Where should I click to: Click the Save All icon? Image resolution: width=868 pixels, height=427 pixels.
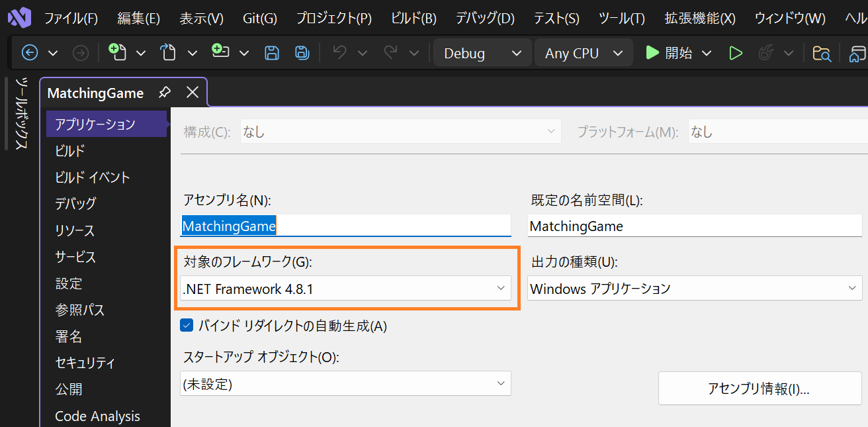tap(302, 53)
